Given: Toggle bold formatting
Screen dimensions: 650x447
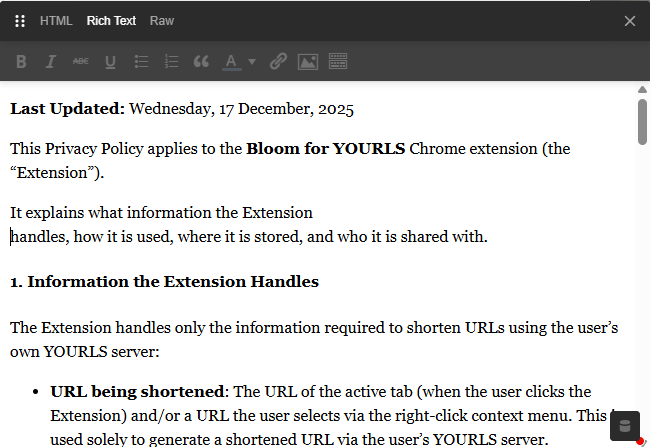Looking at the screenshot, I should click(21, 62).
